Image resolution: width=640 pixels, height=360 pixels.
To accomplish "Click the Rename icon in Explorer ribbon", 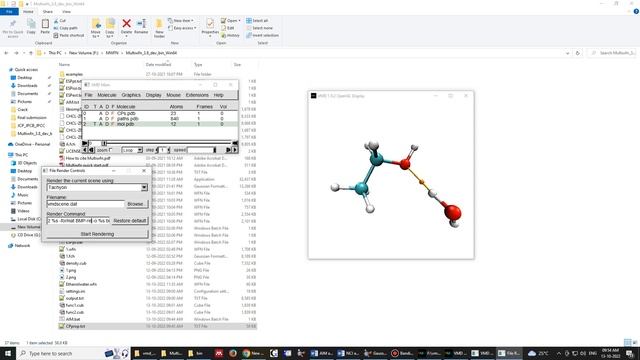I will [x=141, y=24].
